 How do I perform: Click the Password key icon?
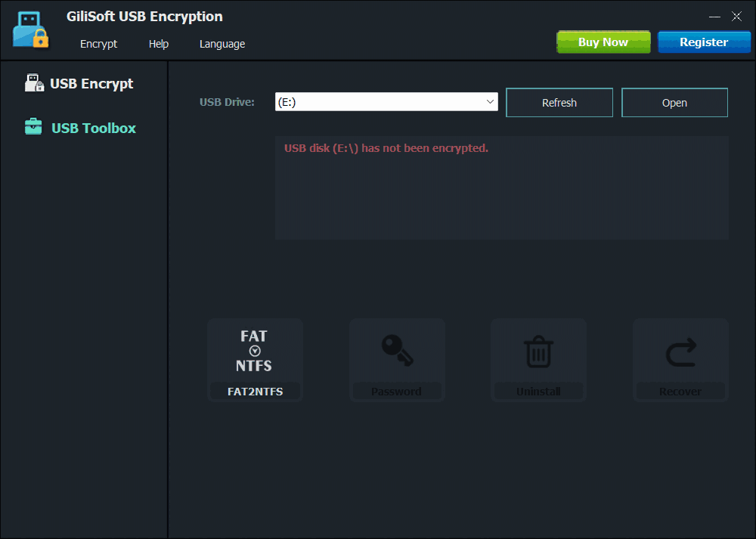click(x=398, y=351)
